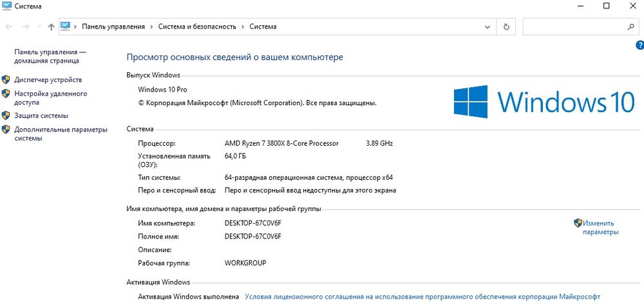Expand chevron after Система и безопасность breadcrumb
Image resolution: width=644 pixels, height=307 pixels.
tap(243, 27)
